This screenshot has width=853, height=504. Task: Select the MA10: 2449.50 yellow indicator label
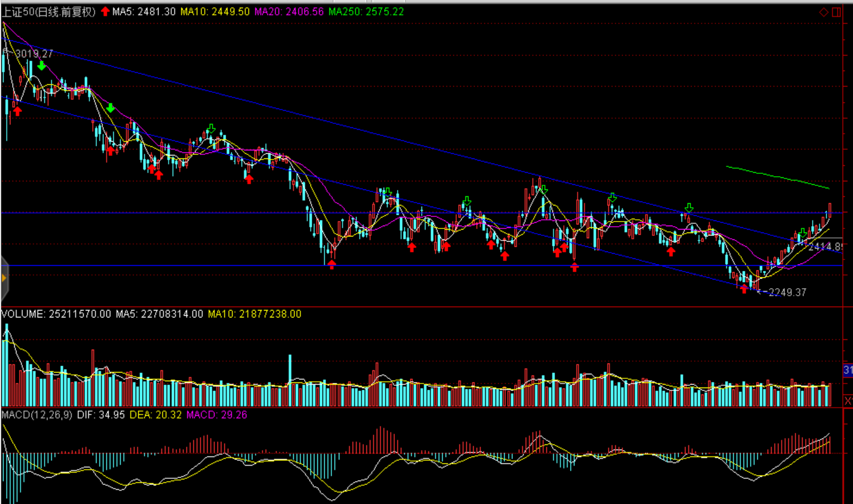215,11
